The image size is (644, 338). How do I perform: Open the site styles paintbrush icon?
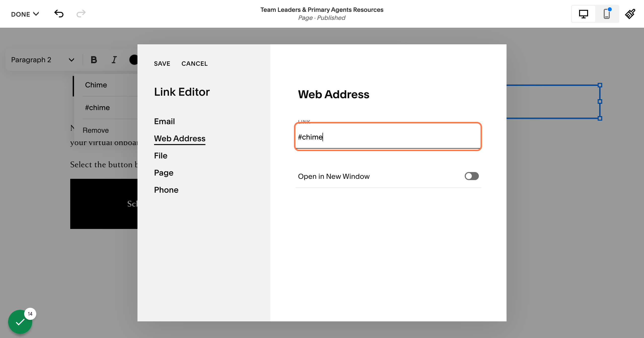(x=630, y=14)
